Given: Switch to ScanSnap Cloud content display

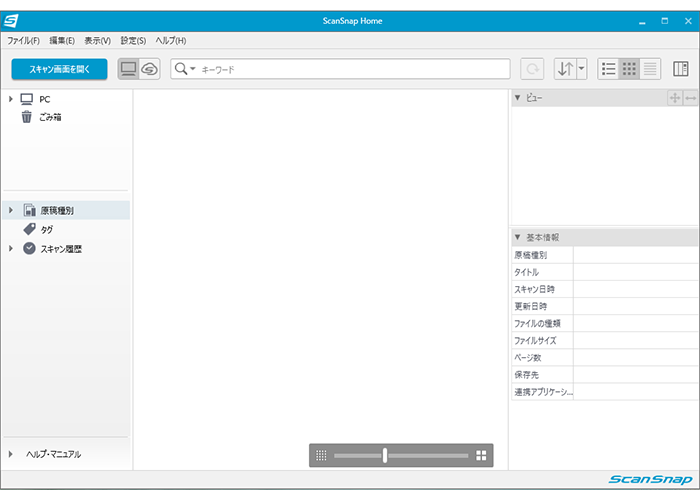Looking at the screenshot, I should click(150, 69).
